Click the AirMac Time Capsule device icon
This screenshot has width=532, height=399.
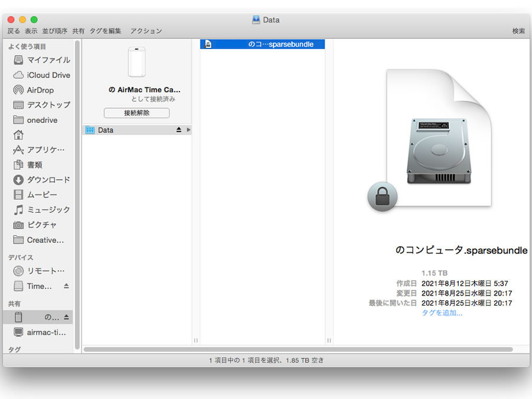point(137,62)
